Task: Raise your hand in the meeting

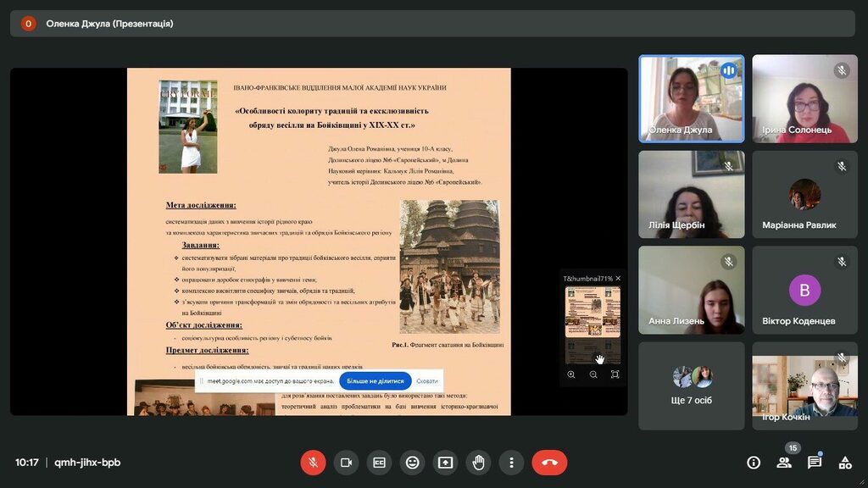Action: (x=478, y=462)
